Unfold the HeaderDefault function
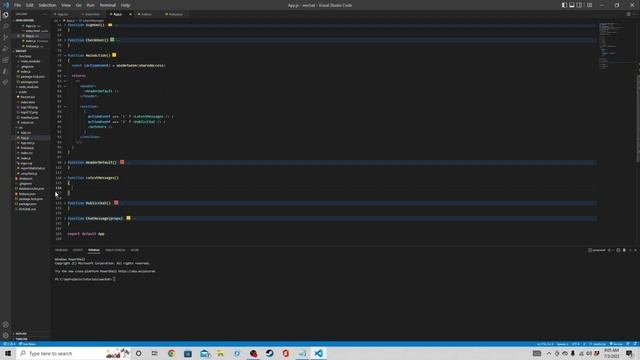 [65, 162]
